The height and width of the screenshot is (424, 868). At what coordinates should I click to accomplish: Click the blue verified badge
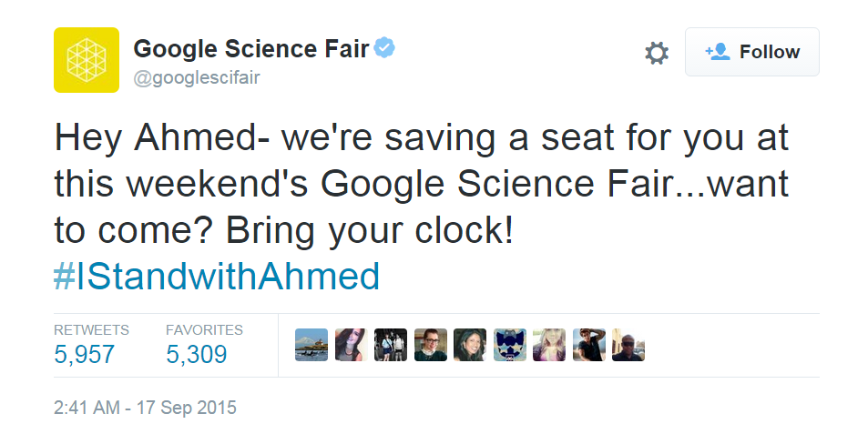[384, 48]
